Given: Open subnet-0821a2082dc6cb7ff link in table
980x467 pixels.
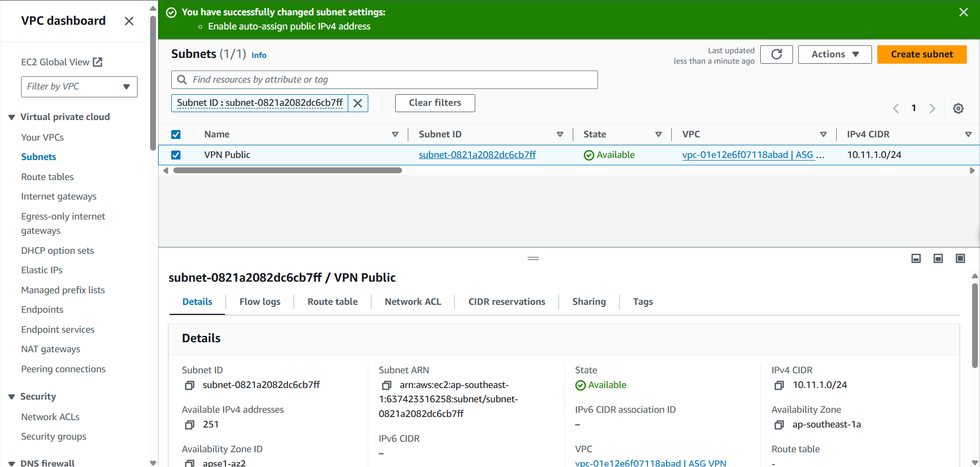Looking at the screenshot, I should pyautogui.click(x=477, y=155).
